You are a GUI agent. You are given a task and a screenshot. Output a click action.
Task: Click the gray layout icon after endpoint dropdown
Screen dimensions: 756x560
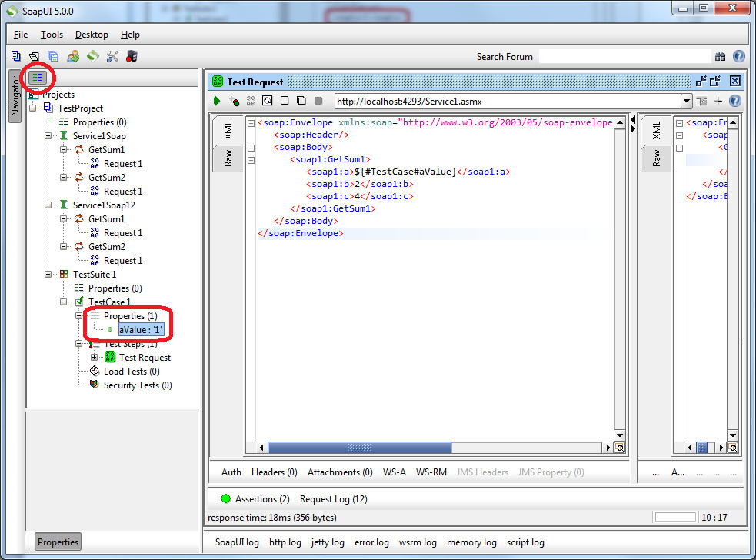coord(701,101)
